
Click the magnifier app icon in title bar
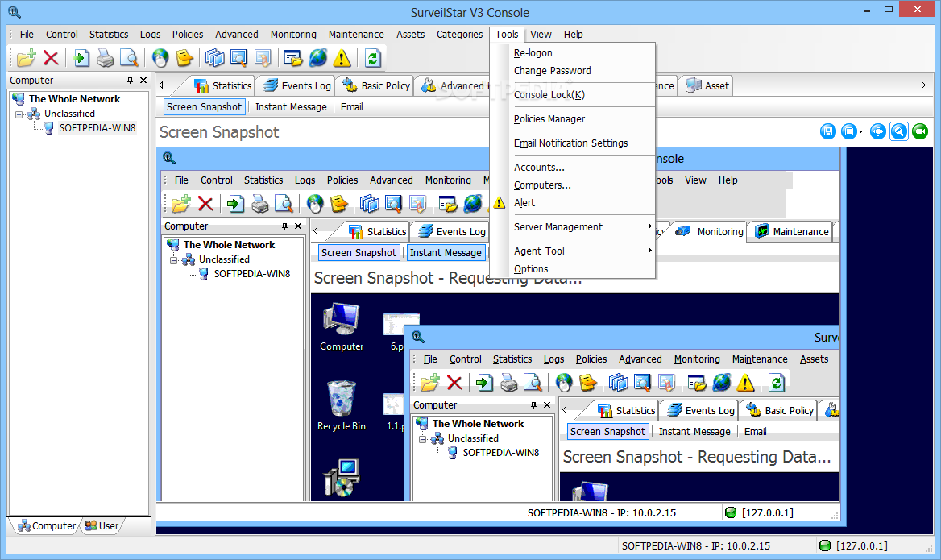(15, 12)
